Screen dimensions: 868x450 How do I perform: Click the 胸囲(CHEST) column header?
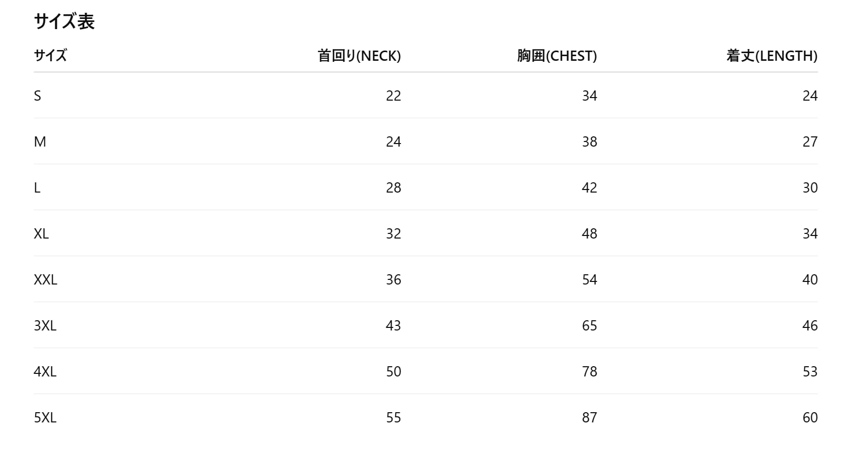pos(557,56)
